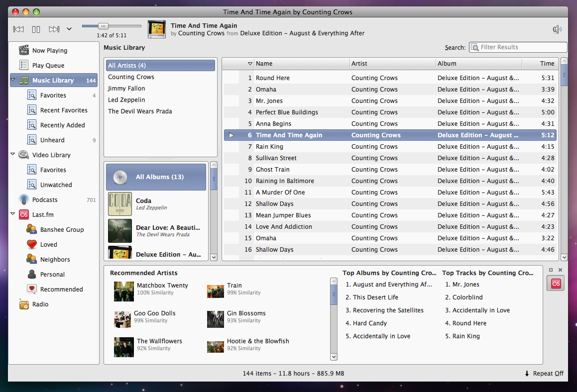Click the volume speaker icon
This screenshot has width=577, height=392.
click(557, 29)
